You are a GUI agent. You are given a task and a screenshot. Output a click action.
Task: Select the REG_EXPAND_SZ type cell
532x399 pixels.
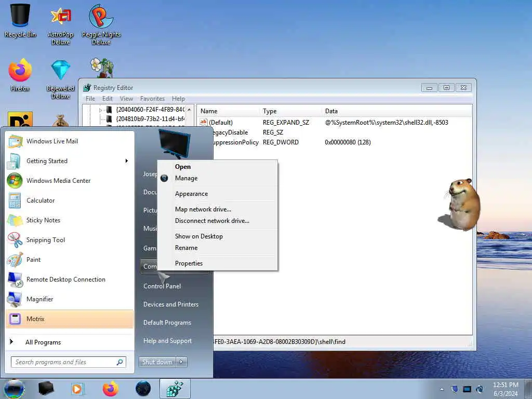pyautogui.click(x=286, y=123)
